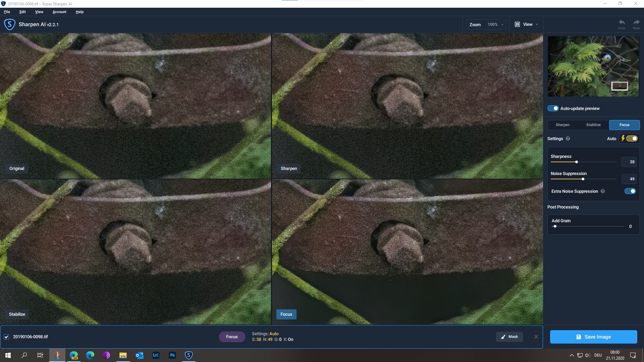
Task: Open the Zoom 100% dropdown
Action: 486,24
